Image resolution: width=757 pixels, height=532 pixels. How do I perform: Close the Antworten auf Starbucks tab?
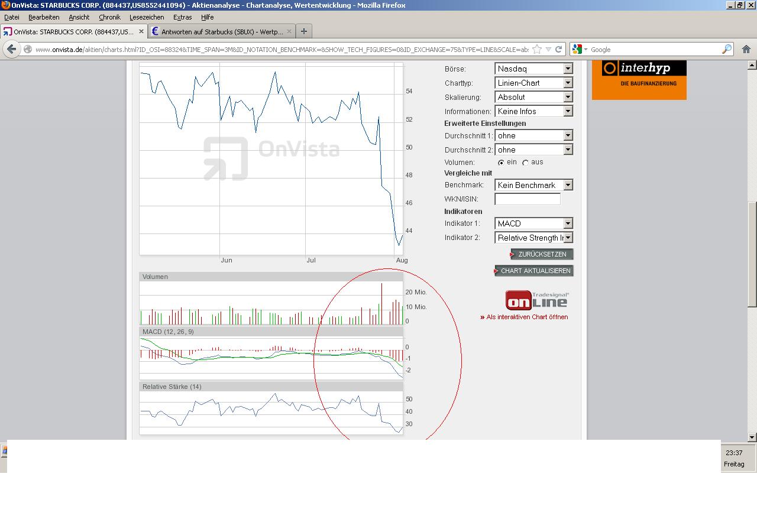pyautogui.click(x=289, y=31)
